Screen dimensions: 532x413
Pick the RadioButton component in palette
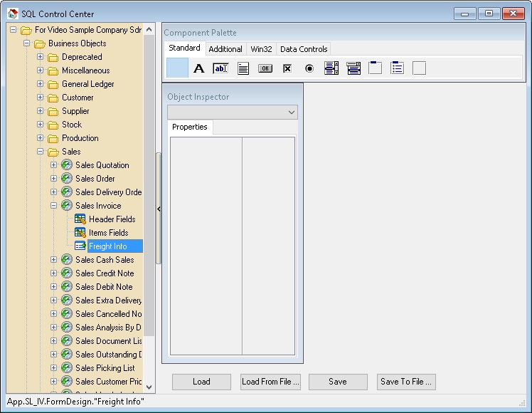(x=309, y=68)
